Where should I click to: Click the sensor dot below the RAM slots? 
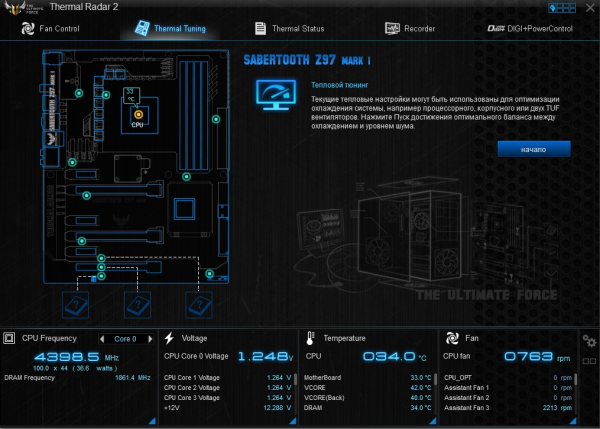(x=186, y=177)
